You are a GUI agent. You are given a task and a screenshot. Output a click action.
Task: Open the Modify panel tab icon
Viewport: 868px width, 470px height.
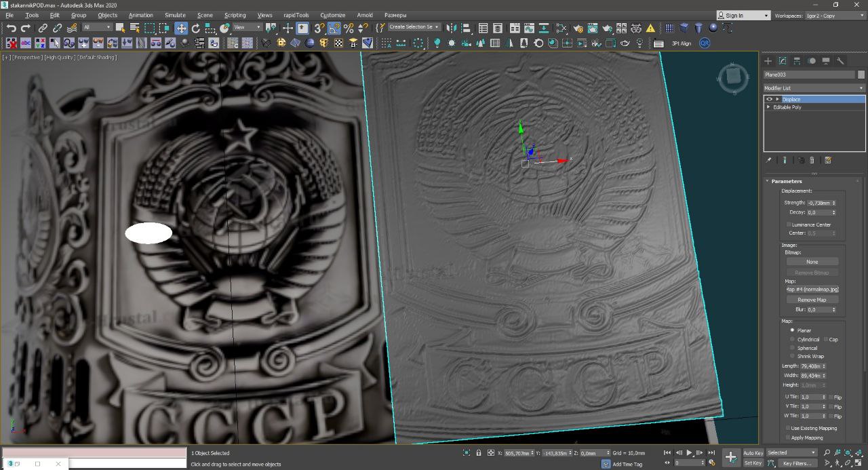coord(783,61)
